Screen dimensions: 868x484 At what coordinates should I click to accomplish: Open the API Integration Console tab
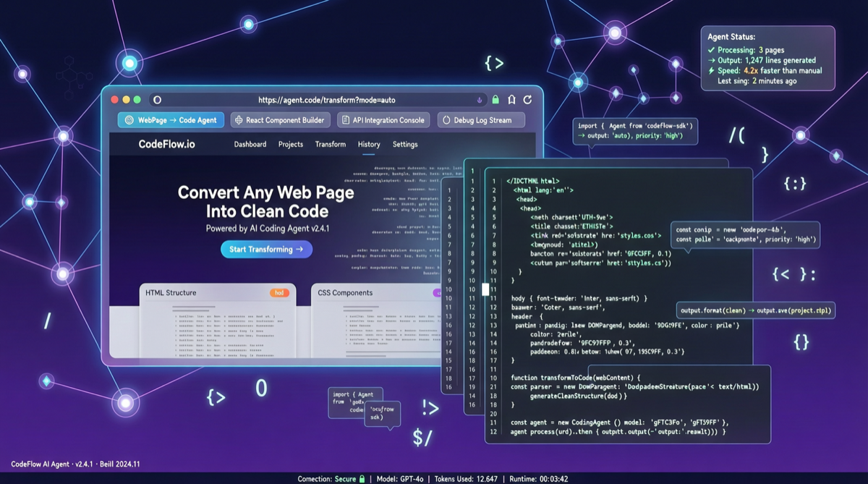click(x=384, y=120)
